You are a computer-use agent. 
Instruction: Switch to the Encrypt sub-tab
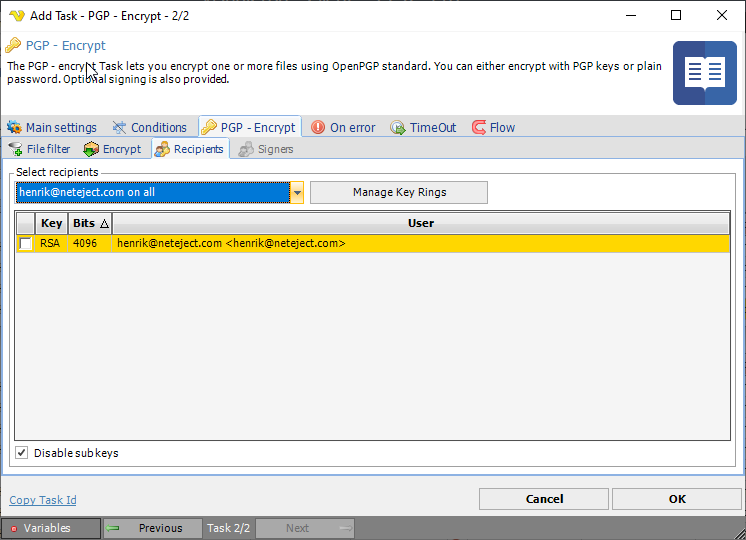click(x=112, y=149)
